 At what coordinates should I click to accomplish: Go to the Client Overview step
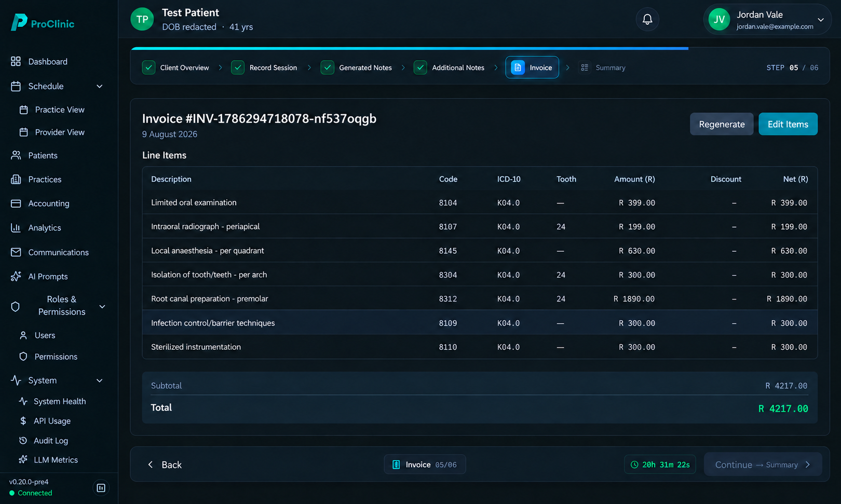175,67
